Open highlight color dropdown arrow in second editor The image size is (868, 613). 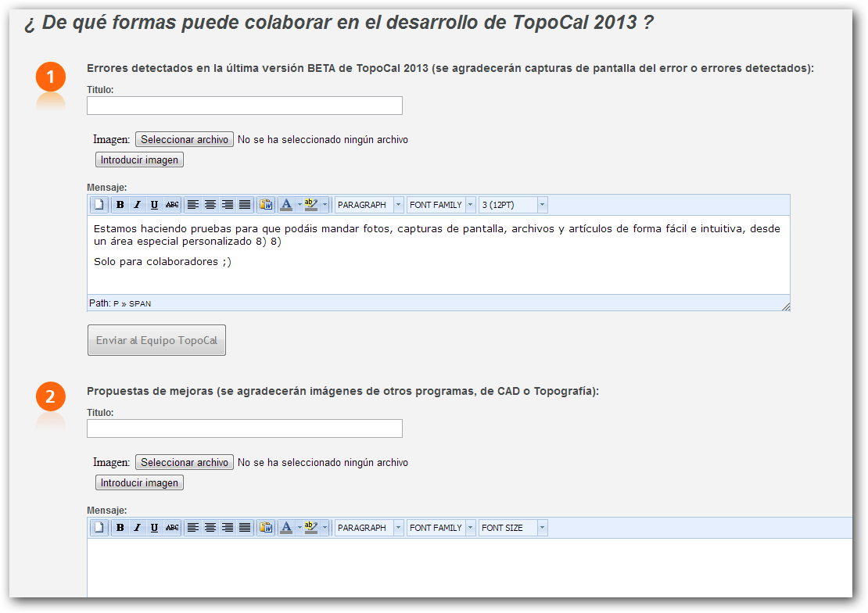click(325, 528)
